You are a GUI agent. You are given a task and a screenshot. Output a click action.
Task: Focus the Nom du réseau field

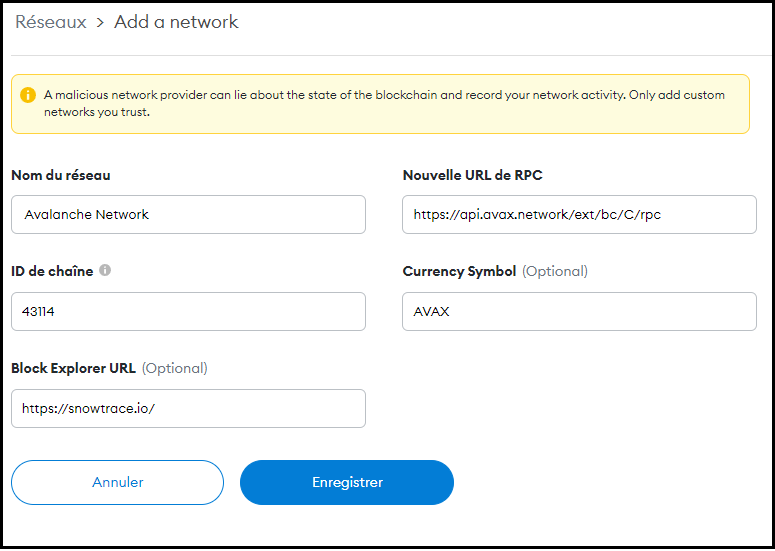188,214
